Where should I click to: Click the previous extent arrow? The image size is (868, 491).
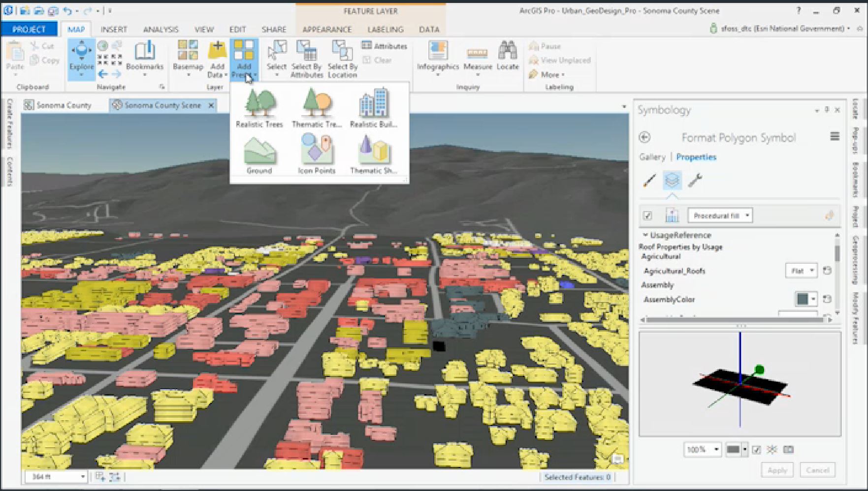(x=103, y=74)
